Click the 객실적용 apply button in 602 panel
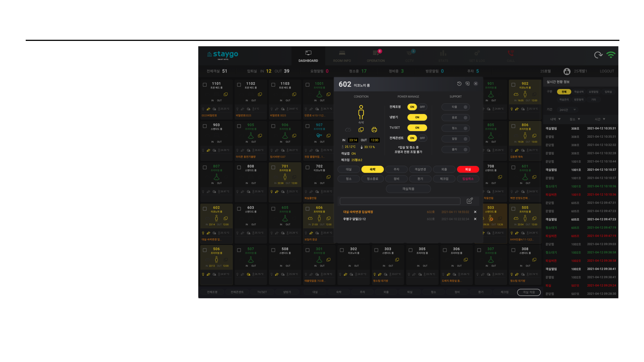This screenshot has width=644, height=362. pos(408,189)
